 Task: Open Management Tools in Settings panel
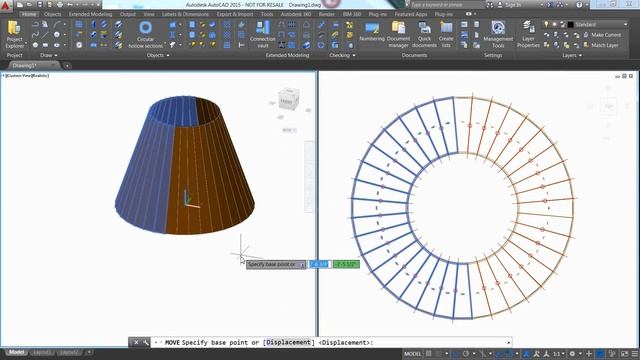(498, 34)
